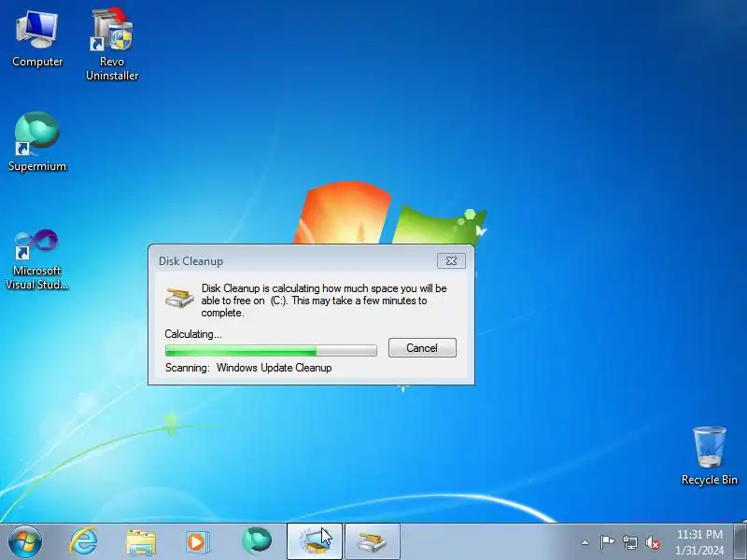The width and height of the screenshot is (747, 560).
Task: Click the muted volume tray icon
Action: [x=653, y=542]
